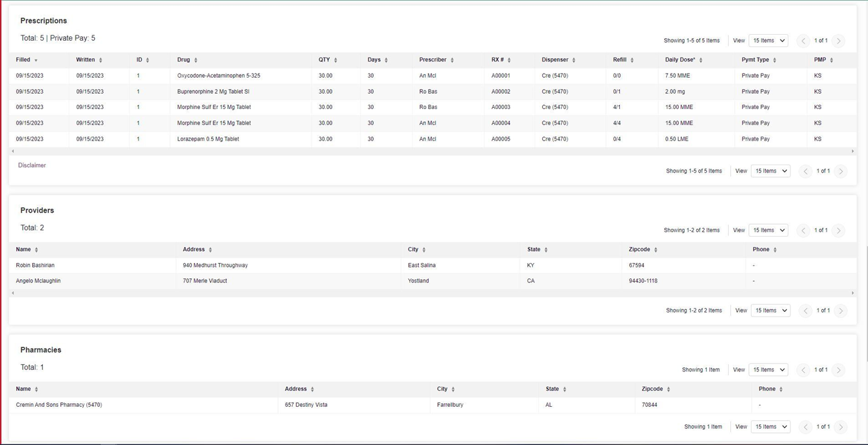Click RX number A00003
Image resolution: width=868 pixels, height=445 pixels.
coord(501,107)
